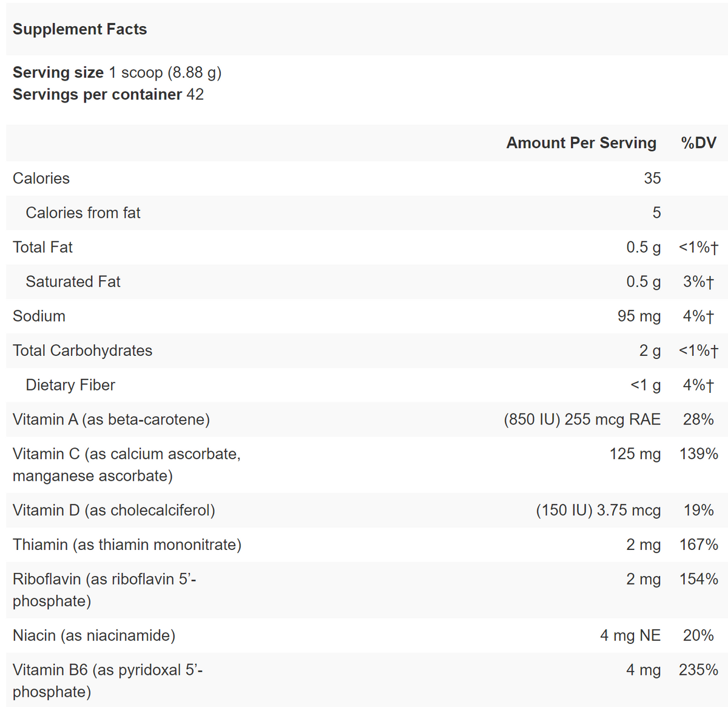Screen dimensions: 728x707
Task: Select the Vitamin D cholecalciferol label
Action: (x=114, y=510)
